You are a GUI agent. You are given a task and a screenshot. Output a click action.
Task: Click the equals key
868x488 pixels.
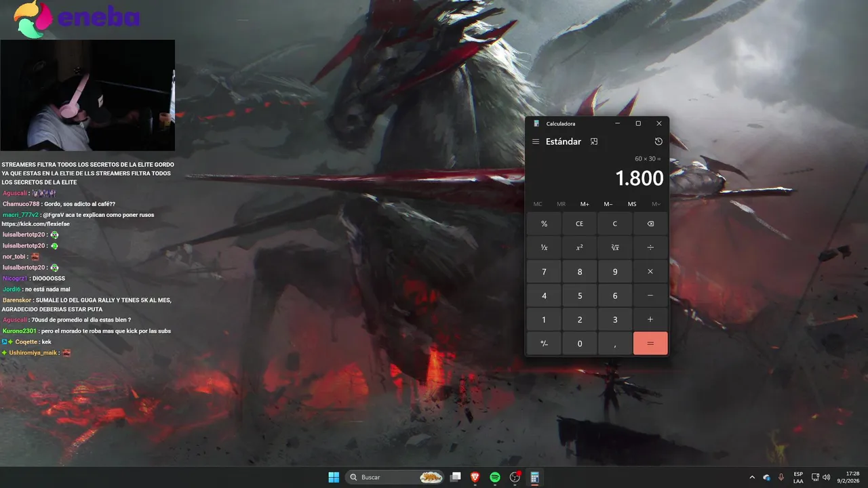pyautogui.click(x=650, y=344)
